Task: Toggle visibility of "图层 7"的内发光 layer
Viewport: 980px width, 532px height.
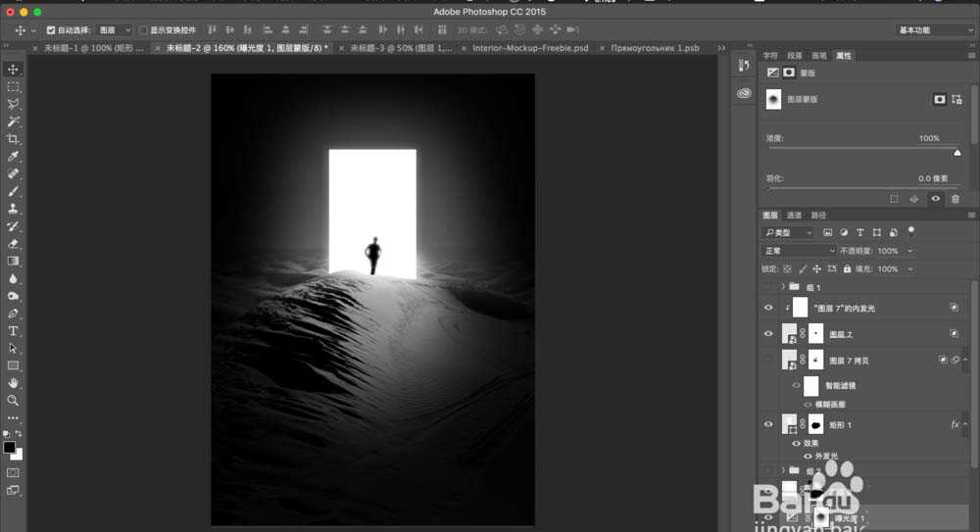Action: [x=768, y=308]
